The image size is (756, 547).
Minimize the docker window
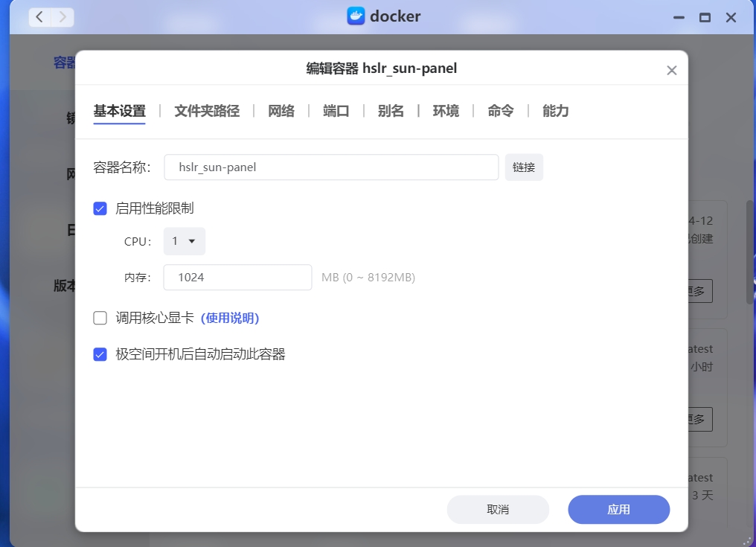click(x=679, y=17)
